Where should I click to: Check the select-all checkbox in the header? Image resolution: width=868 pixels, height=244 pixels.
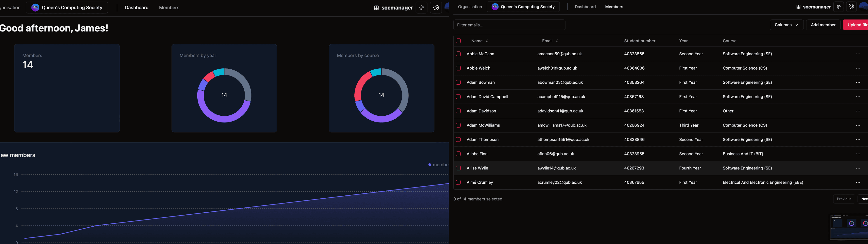459,41
